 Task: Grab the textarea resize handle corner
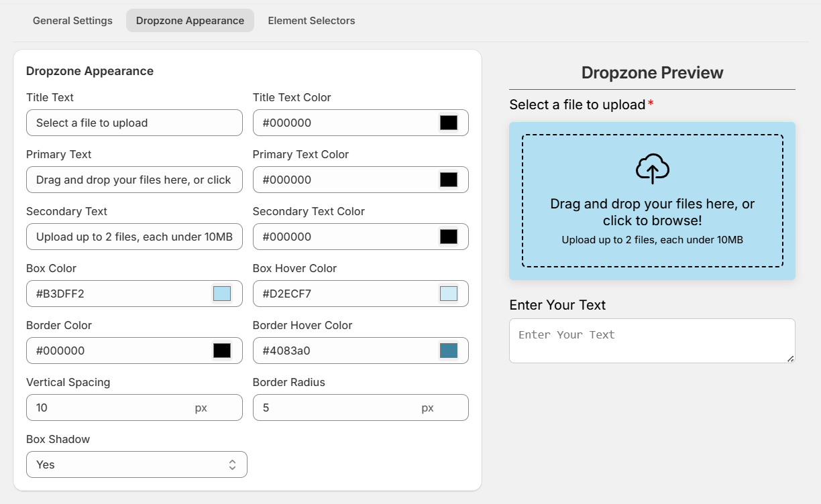pyautogui.click(x=791, y=359)
